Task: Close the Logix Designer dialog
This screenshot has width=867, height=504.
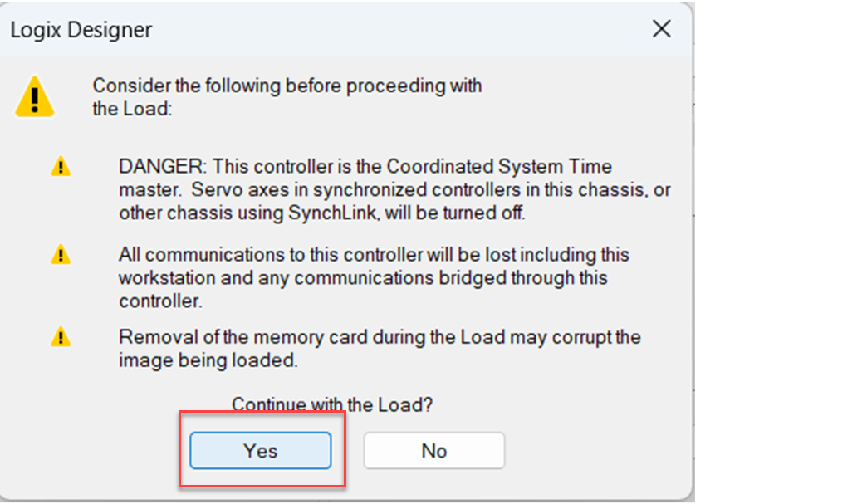Action: pos(661,30)
